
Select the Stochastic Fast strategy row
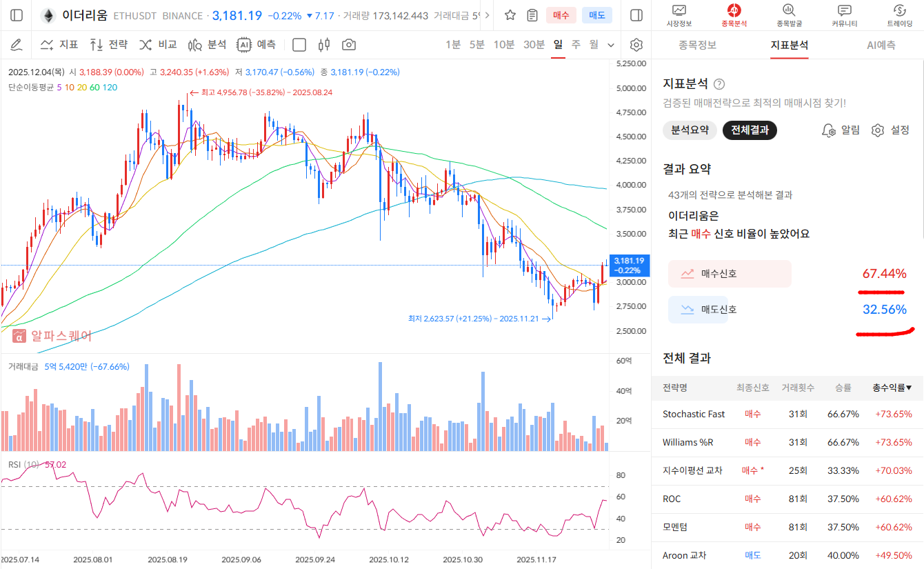786,414
